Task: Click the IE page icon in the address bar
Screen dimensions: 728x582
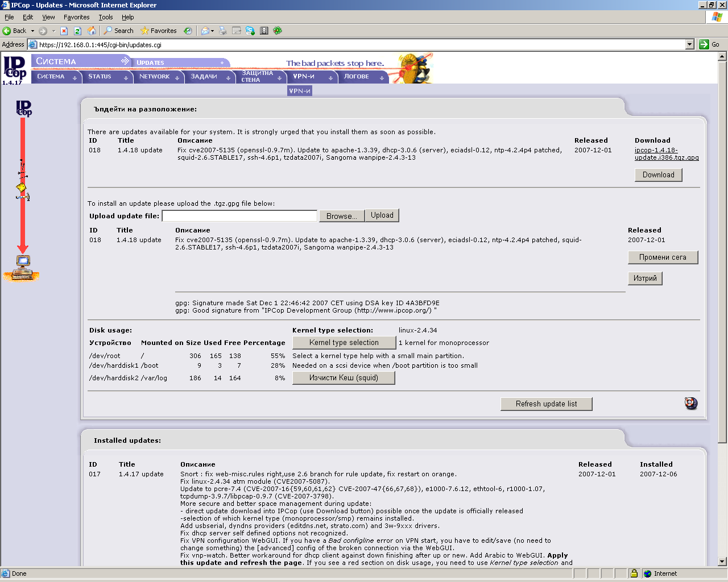Action: (33, 44)
